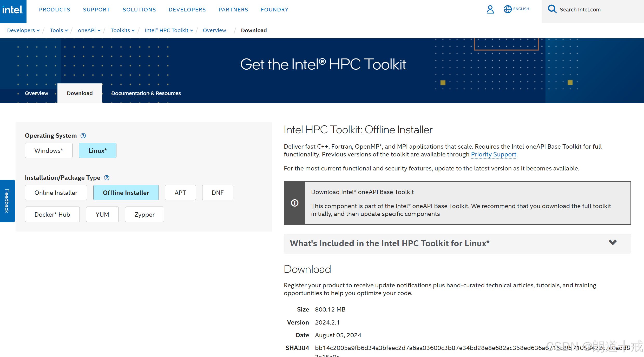Open PRODUCTS menu
Screen dimensions: 644x357
point(55,10)
